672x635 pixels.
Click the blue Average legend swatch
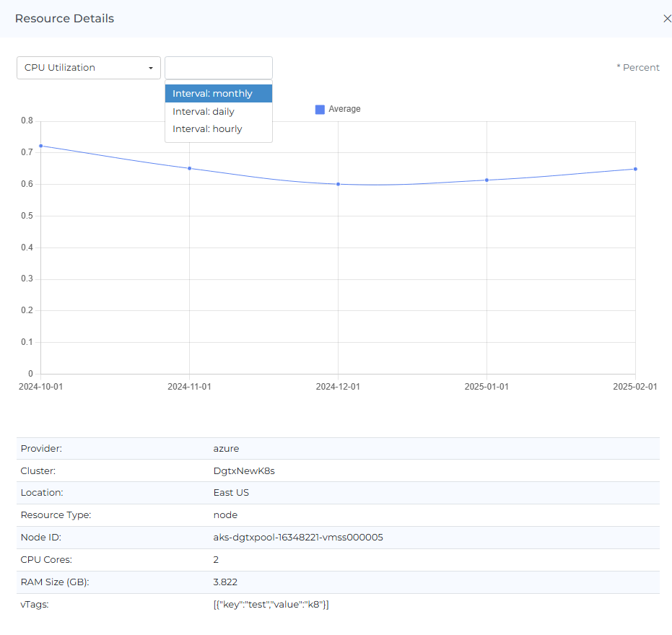[x=320, y=110]
